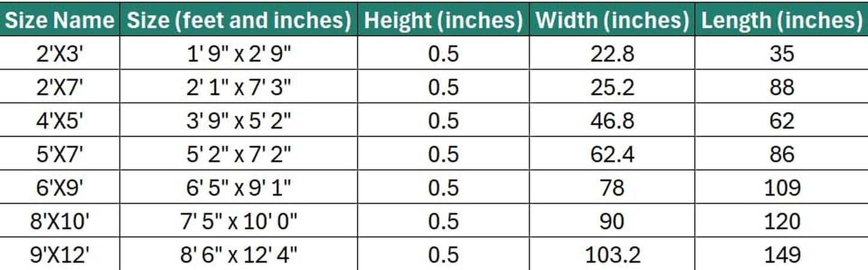Select the 8'X10' size name cell
The image size is (868, 270).
[x=59, y=221]
